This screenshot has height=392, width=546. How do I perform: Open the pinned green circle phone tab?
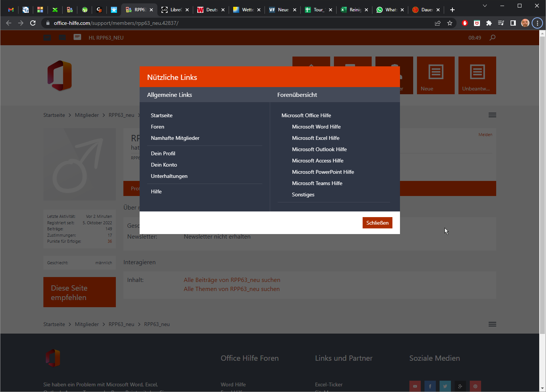(85, 10)
